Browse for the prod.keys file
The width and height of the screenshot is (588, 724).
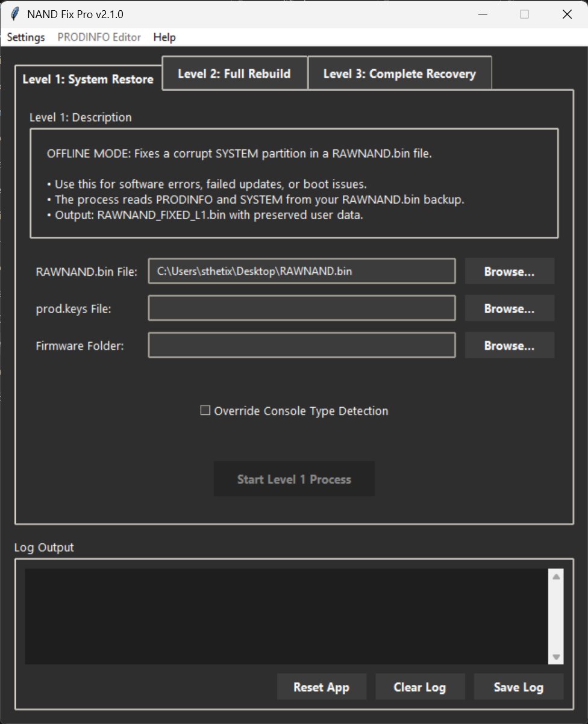click(509, 308)
